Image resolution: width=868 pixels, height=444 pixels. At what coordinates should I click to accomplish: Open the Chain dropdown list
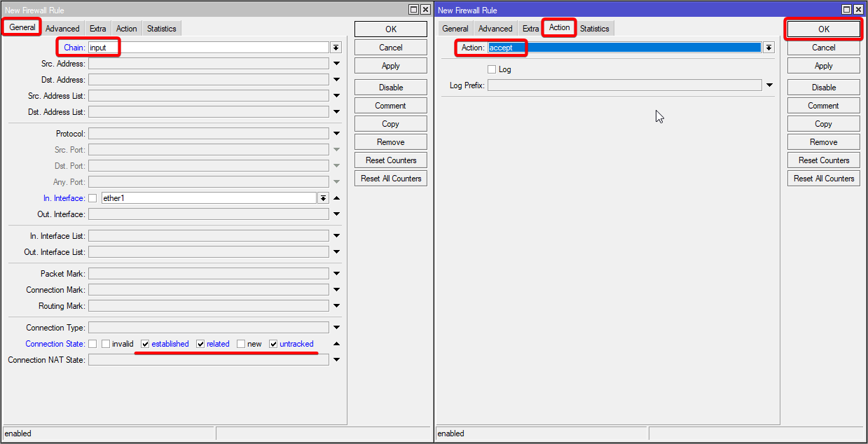point(336,47)
